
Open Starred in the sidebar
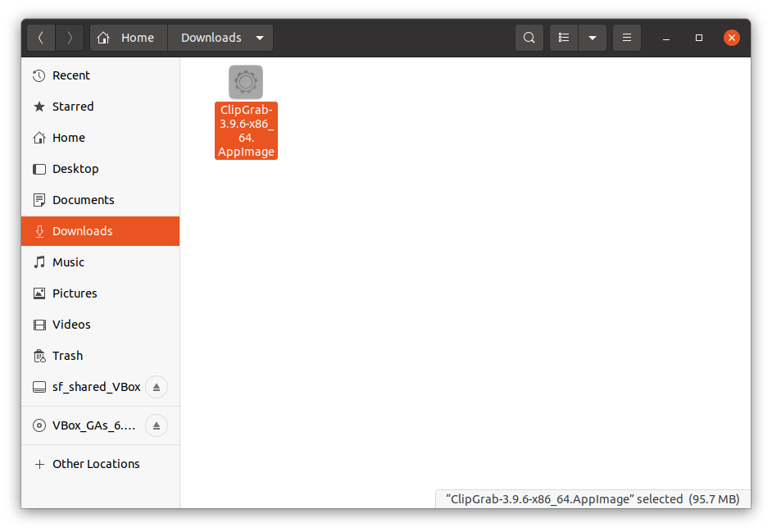click(101, 107)
